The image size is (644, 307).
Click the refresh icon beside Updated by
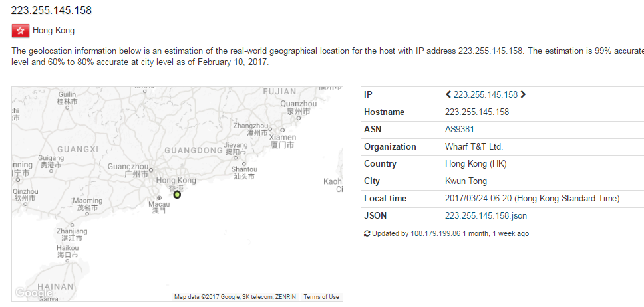(x=367, y=234)
